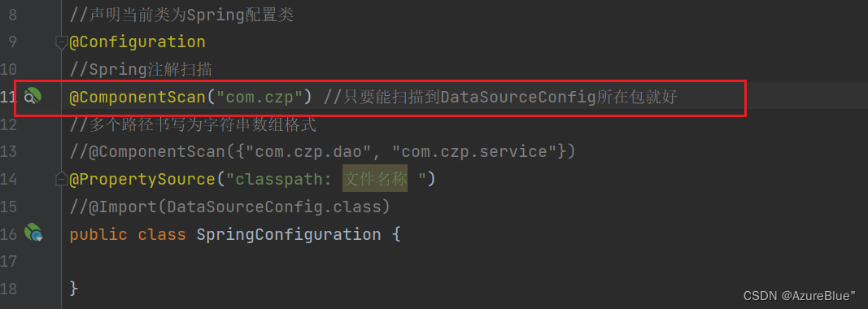Click the @PropertySource annotation
The image size is (868, 309).
pos(142,179)
